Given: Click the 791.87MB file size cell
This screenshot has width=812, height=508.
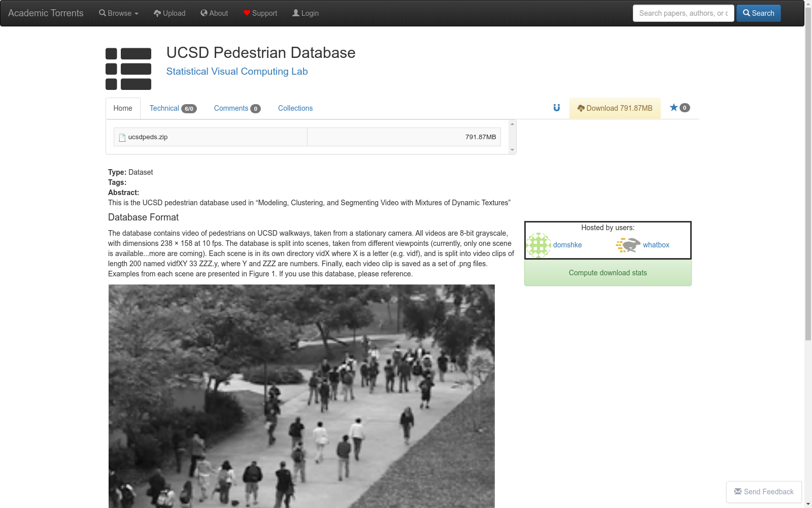Looking at the screenshot, I should pos(404,137).
